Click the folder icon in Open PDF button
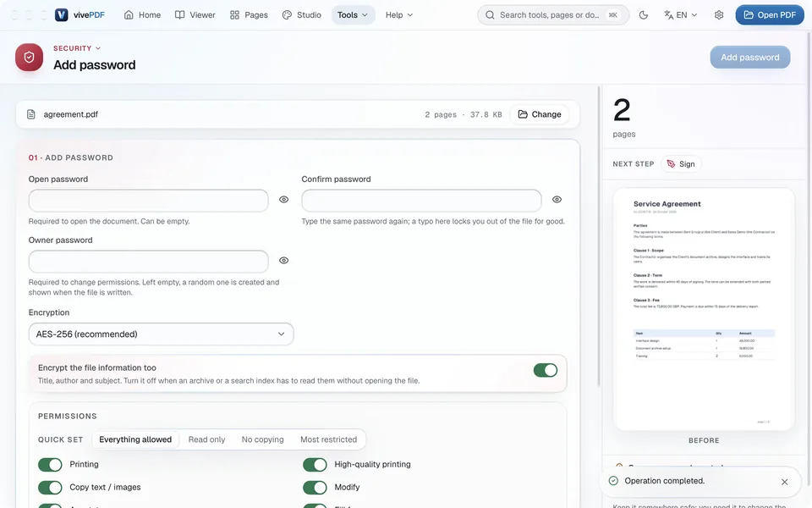The width and height of the screenshot is (812, 508). click(x=749, y=15)
